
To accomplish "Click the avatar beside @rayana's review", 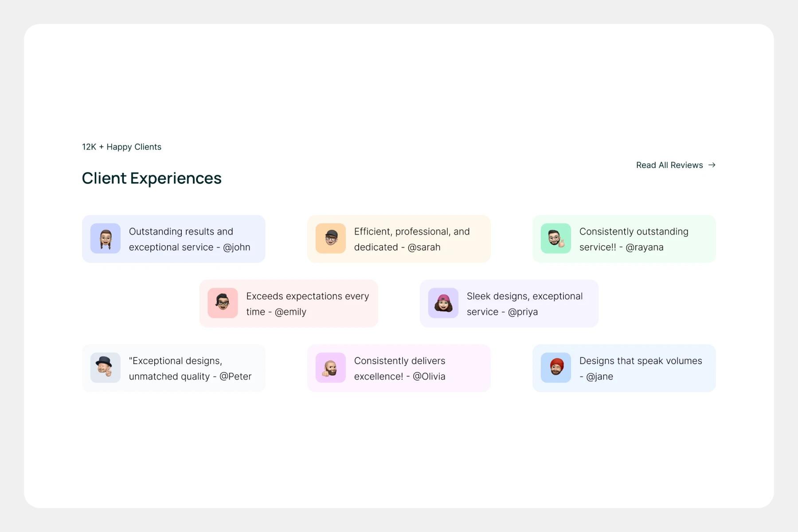I will 556,239.
